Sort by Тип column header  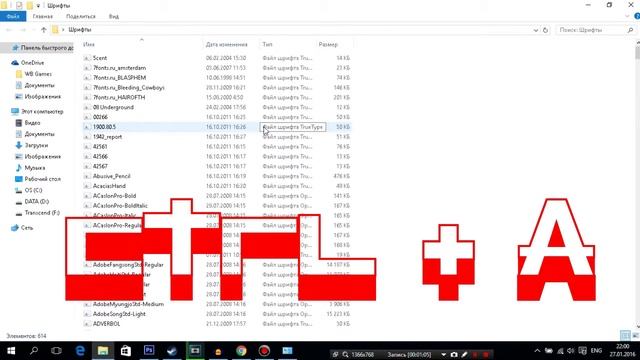(267, 44)
